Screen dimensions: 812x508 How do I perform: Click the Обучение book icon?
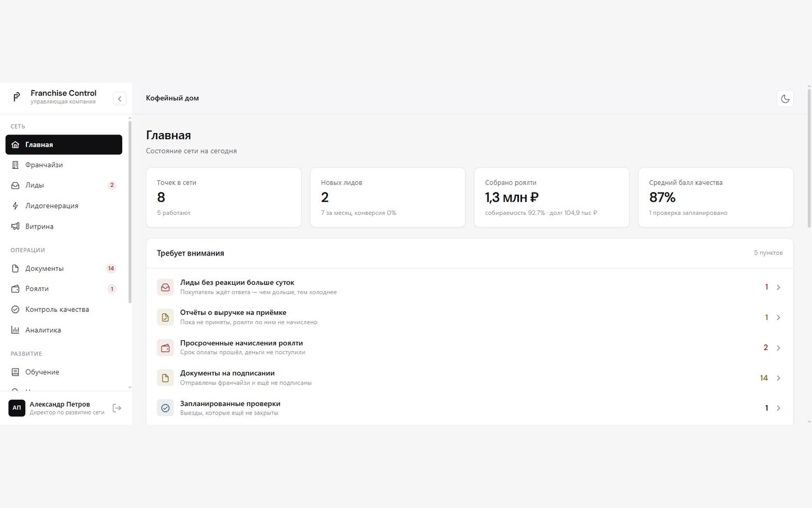click(15, 372)
